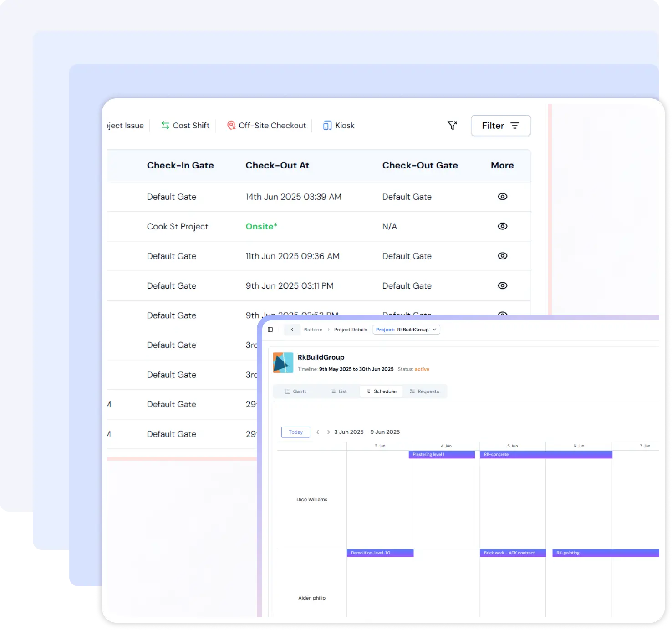Select the Demolition-level-1.0 task bar
The image size is (672, 630).
380,553
